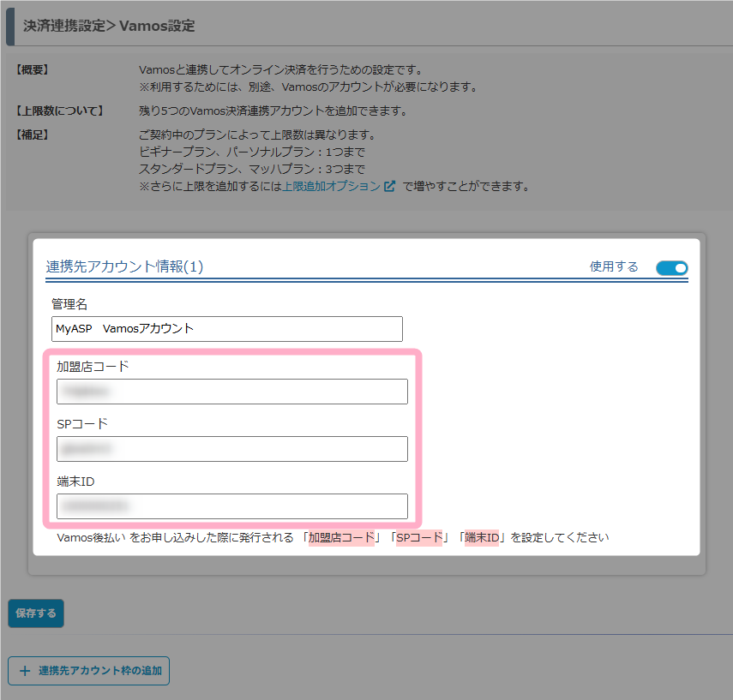
Task: Click the 連携先アカウント枠の追加 button text
Action: (99, 670)
